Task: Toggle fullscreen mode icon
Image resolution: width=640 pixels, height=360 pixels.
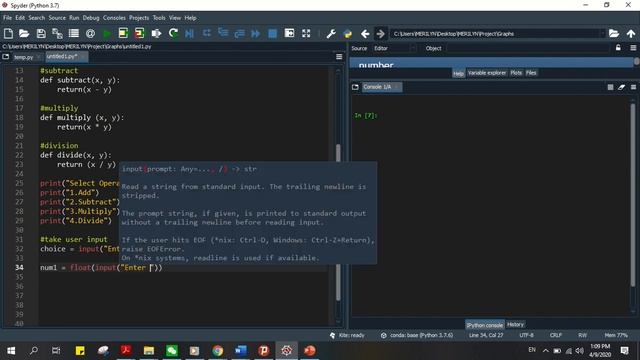Action: coord(306,33)
